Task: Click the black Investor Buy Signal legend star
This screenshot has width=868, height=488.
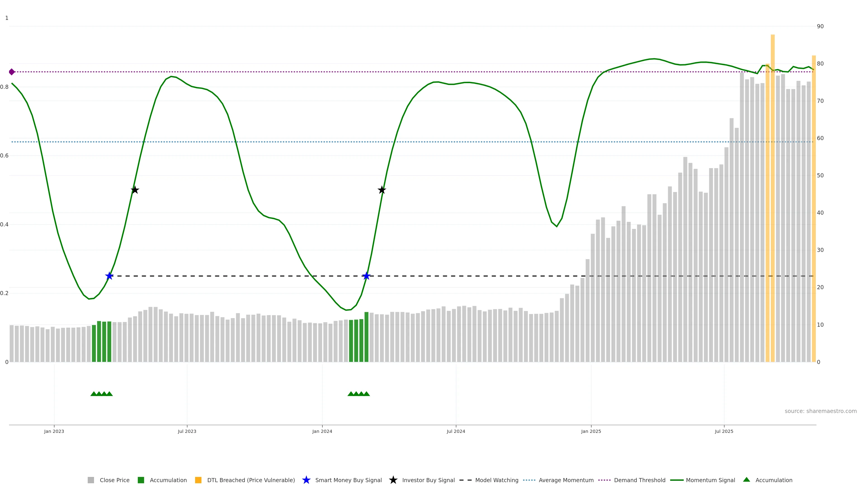Action: [393, 480]
